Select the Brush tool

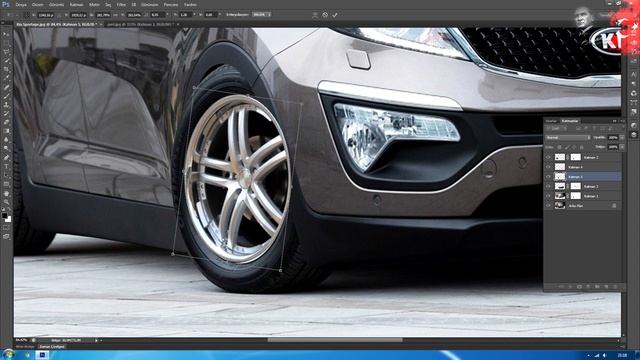point(6,96)
